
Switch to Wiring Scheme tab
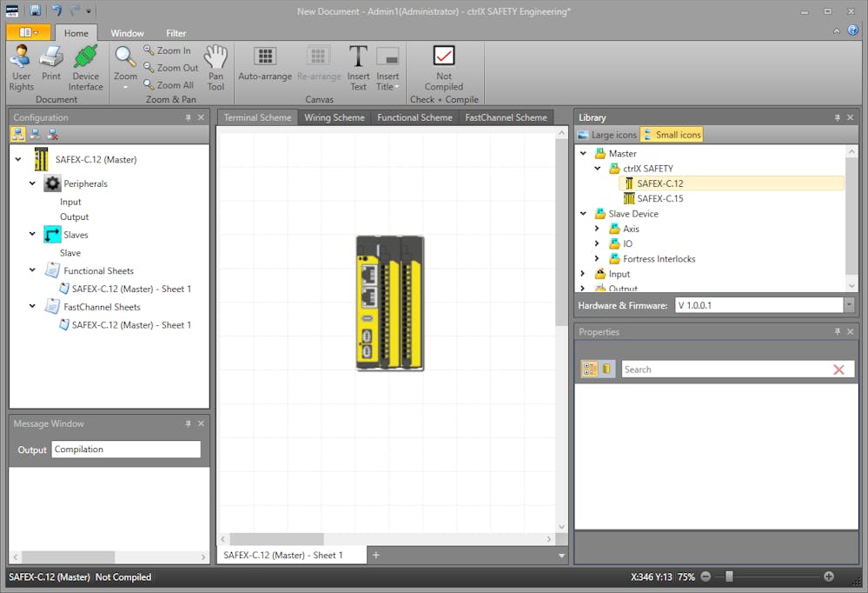click(335, 117)
